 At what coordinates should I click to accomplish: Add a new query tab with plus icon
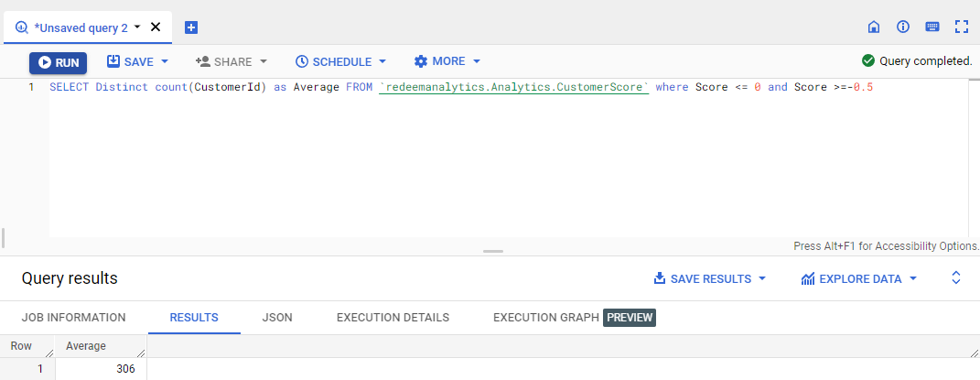[191, 27]
